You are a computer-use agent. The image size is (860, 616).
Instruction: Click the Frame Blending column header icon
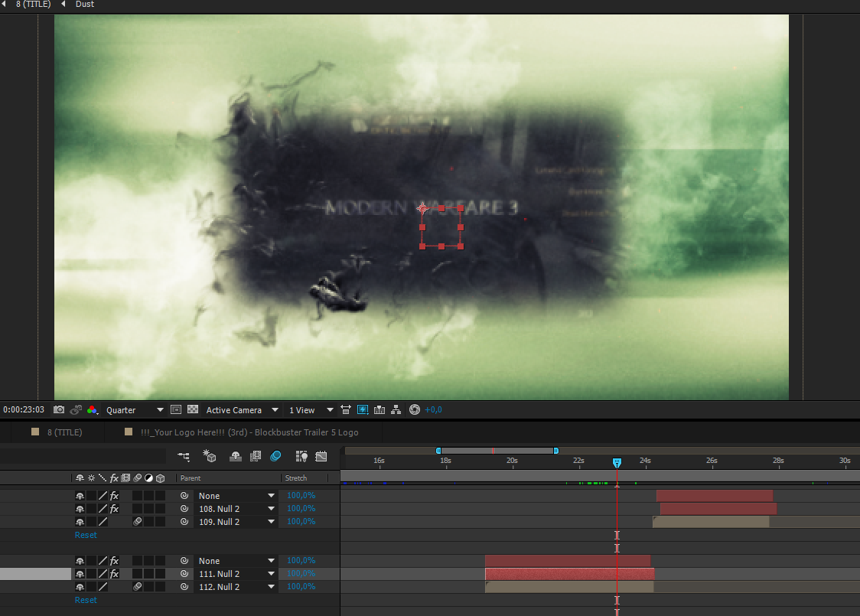(125, 478)
